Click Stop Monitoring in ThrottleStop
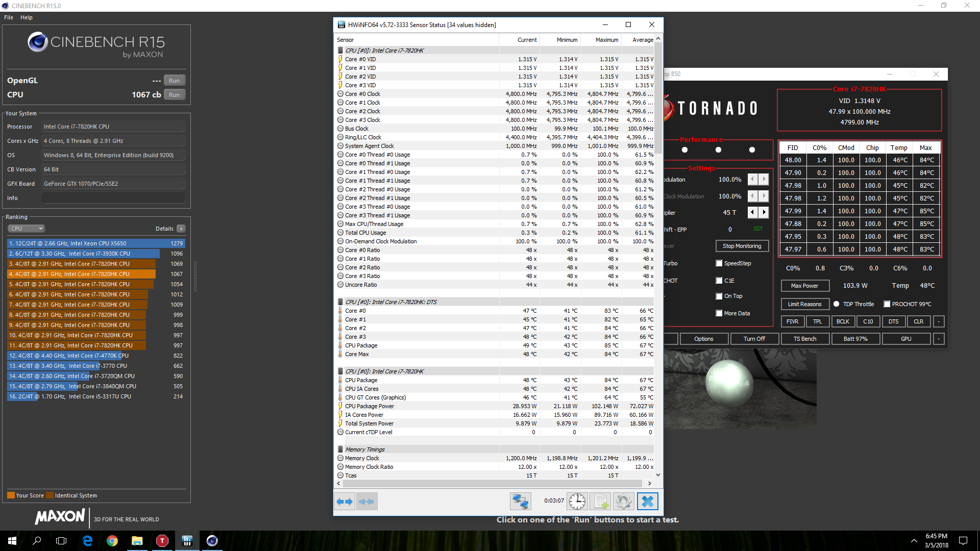The width and height of the screenshot is (980, 551). tap(742, 246)
